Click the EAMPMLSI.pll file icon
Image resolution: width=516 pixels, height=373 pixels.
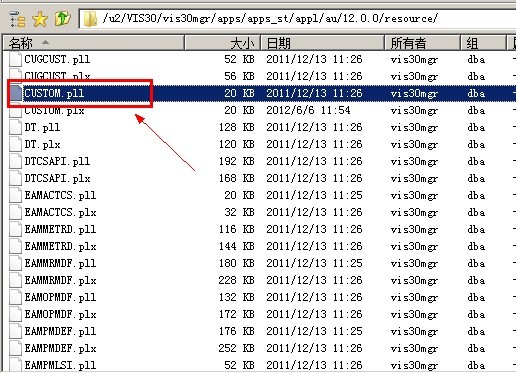pyautogui.click(x=15, y=365)
